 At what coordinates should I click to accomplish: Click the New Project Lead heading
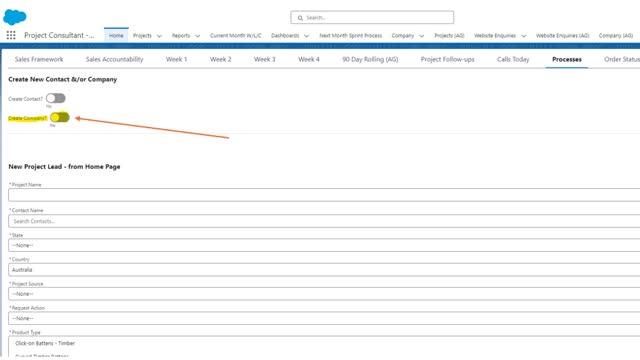tap(64, 167)
